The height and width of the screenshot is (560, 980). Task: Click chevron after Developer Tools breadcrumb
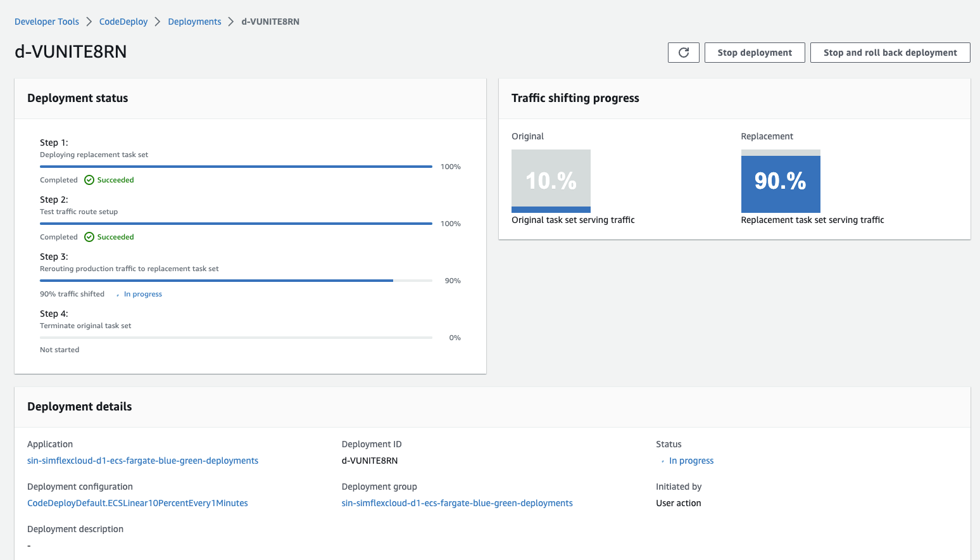(89, 22)
